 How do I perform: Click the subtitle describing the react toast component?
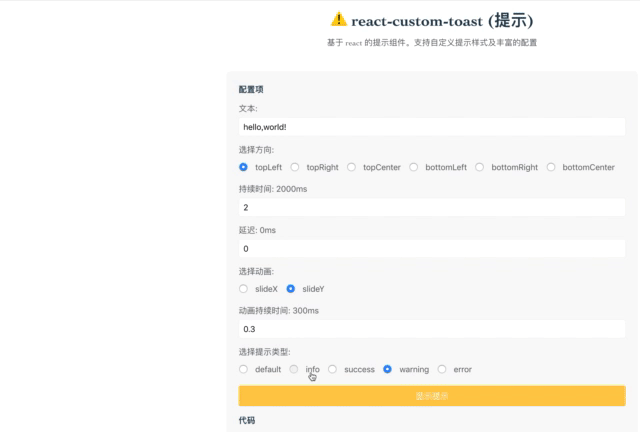point(432,43)
